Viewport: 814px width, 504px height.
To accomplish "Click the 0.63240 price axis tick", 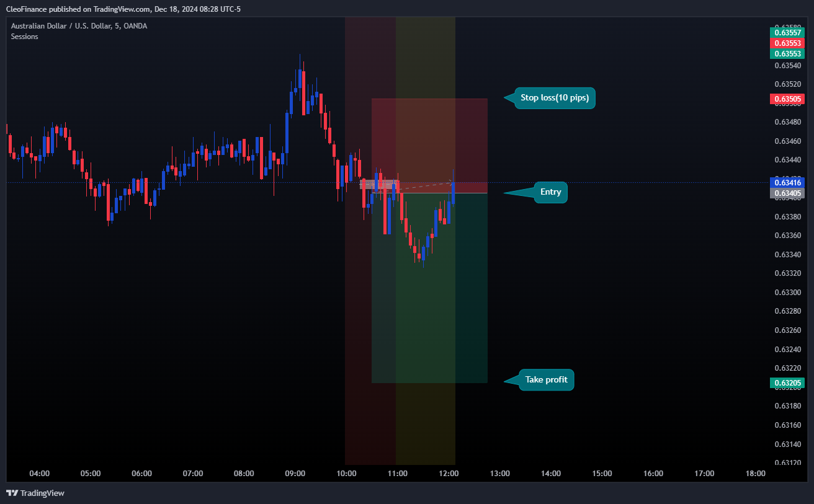I will point(787,350).
